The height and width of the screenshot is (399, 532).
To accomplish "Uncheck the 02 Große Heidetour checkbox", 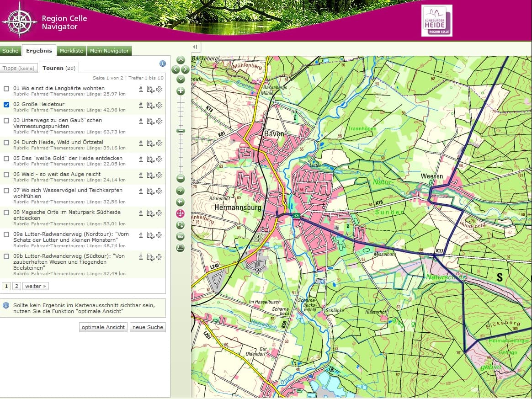I will (6, 105).
